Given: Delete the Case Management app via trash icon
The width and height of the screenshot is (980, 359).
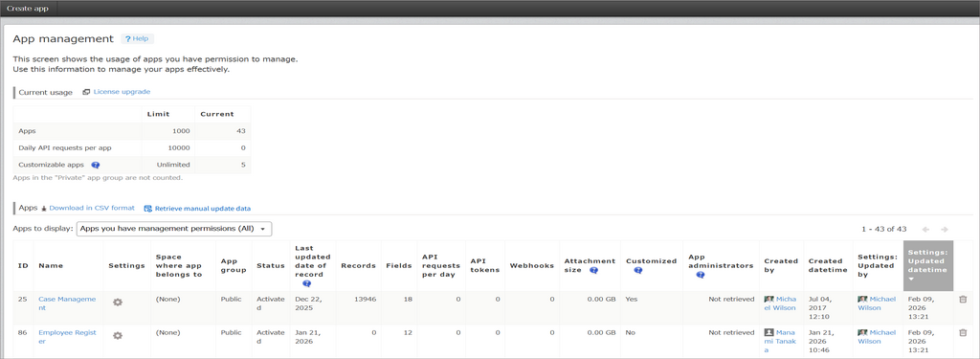Looking at the screenshot, I should click(x=963, y=300).
